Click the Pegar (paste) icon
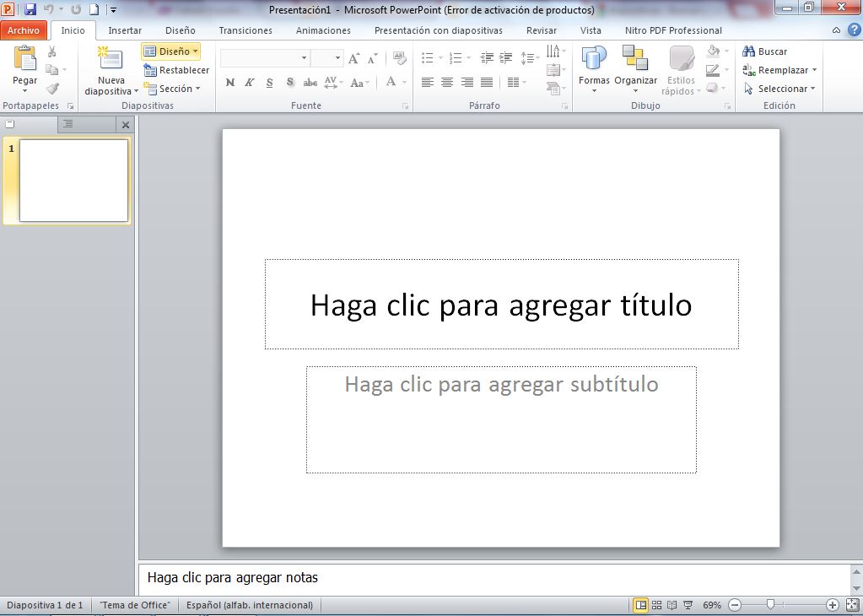863x616 pixels. [24, 58]
